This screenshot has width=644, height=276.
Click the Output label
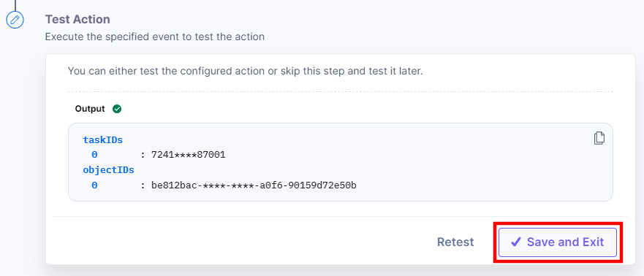click(90, 109)
